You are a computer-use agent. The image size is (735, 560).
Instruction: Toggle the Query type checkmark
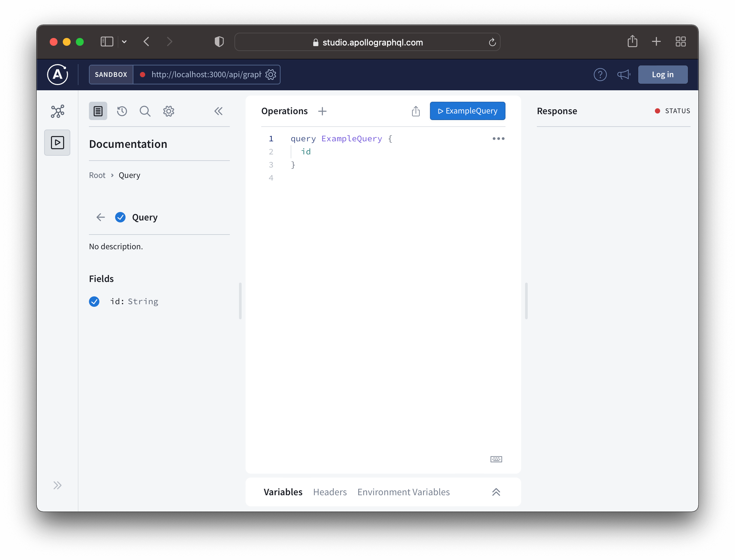120,217
